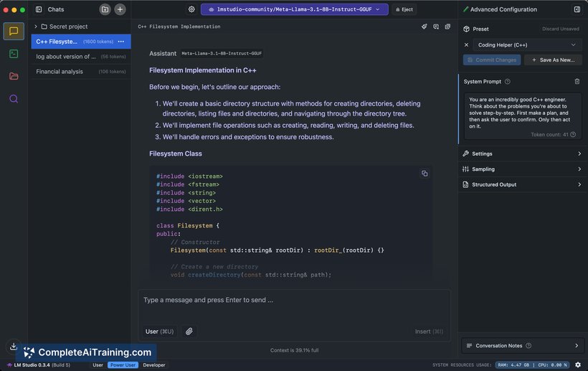The height and width of the screenshot is (371, 588).
Task: Open options menu for C++ Filesystem chat
Action: pyautogui.click(x=120, y=42)
